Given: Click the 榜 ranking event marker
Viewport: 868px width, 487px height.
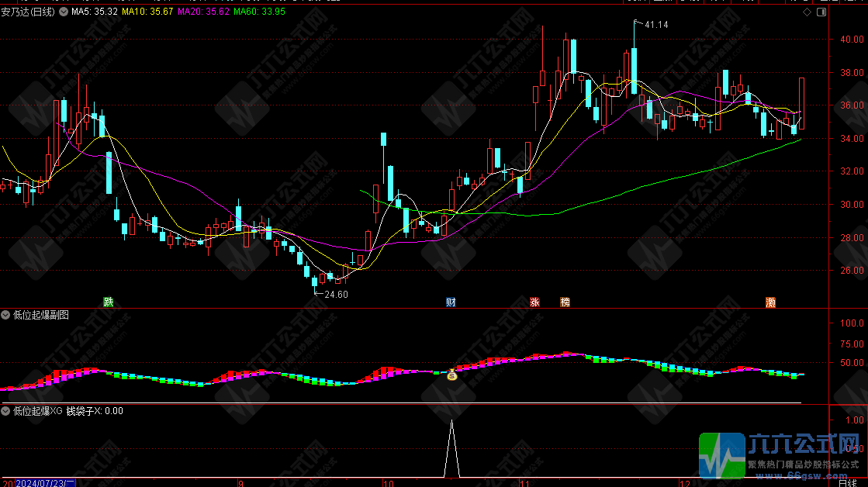Looking at the screenshot, I should coord(565,302).
